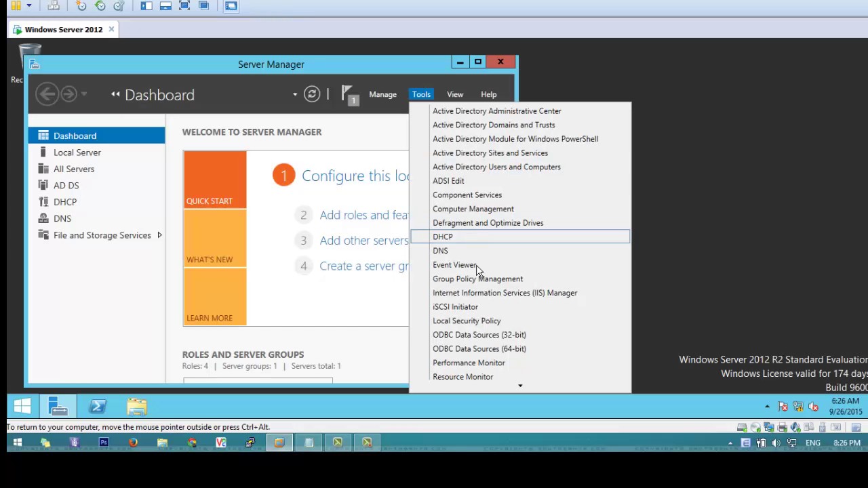Click the VMware Unity mode icon
This screenshot has height=488, width=868.
(x=203, y=5)
